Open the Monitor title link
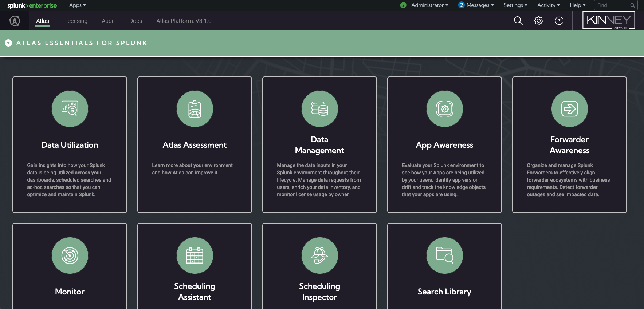The width and height of the screenshot is (644, 309). pos(70,292)
